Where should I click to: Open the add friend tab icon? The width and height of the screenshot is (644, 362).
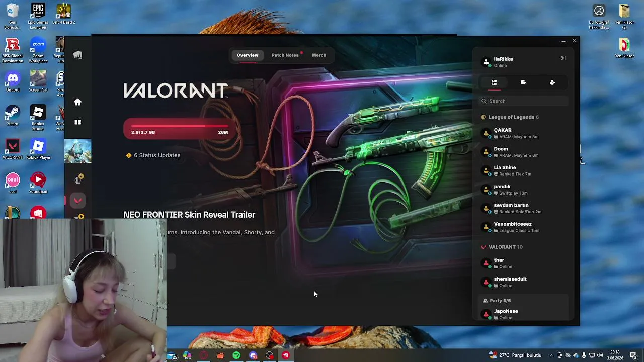552,82
